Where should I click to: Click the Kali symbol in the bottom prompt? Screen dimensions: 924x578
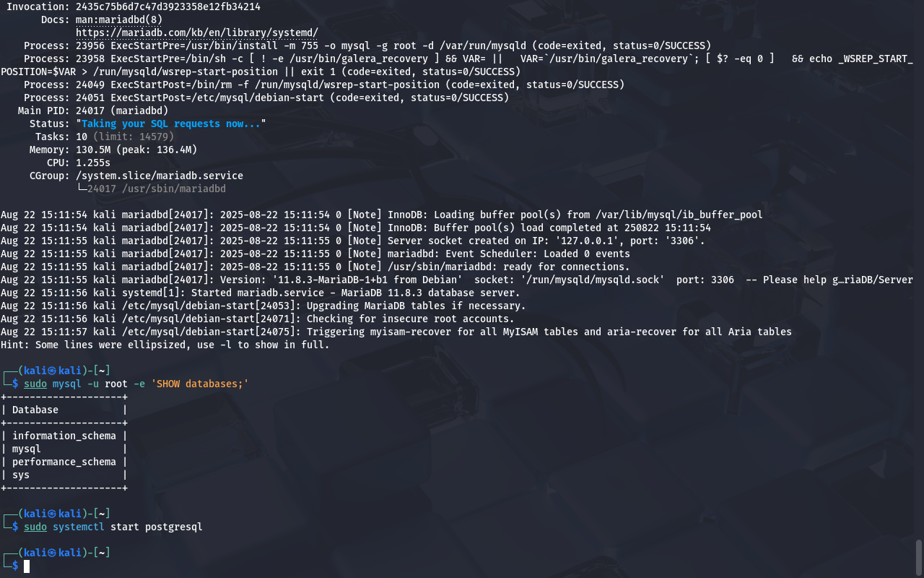53,553
